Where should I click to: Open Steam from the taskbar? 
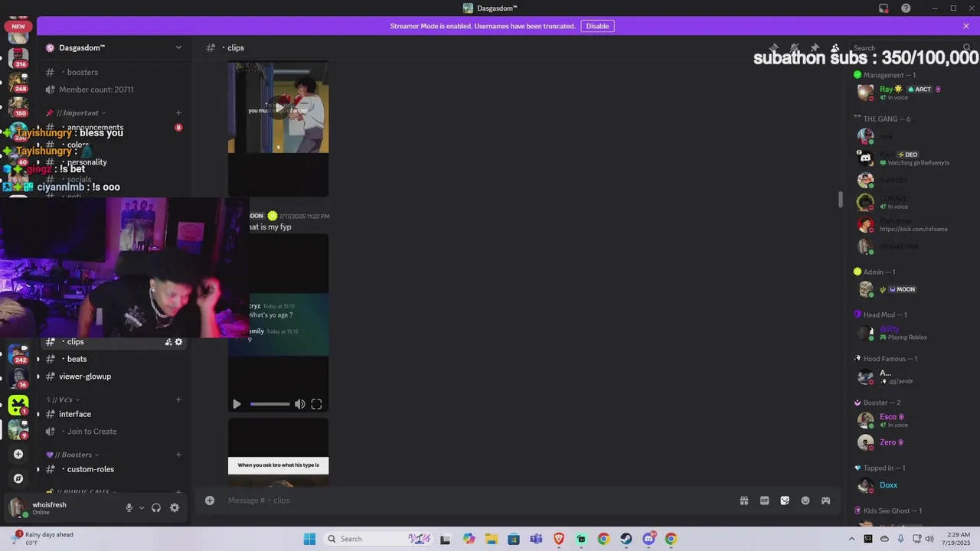point(626,539)
